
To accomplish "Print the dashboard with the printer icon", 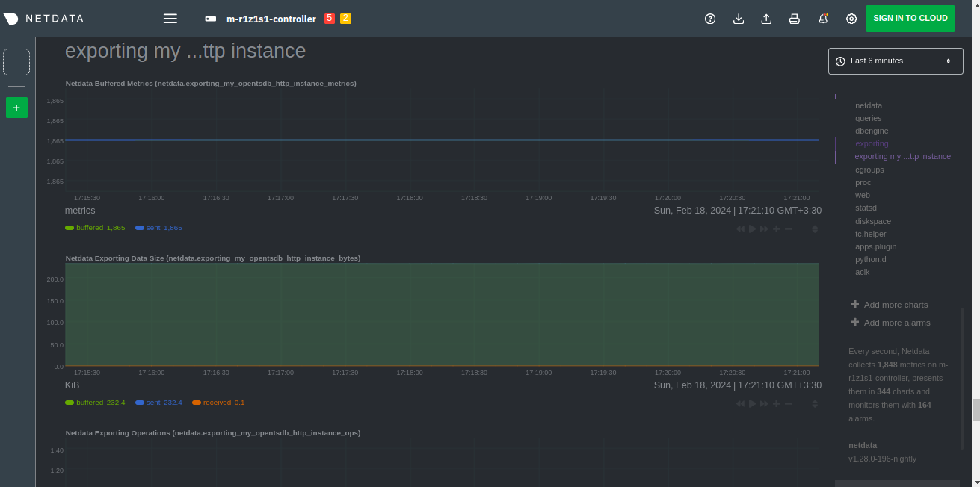I will 795,19.
